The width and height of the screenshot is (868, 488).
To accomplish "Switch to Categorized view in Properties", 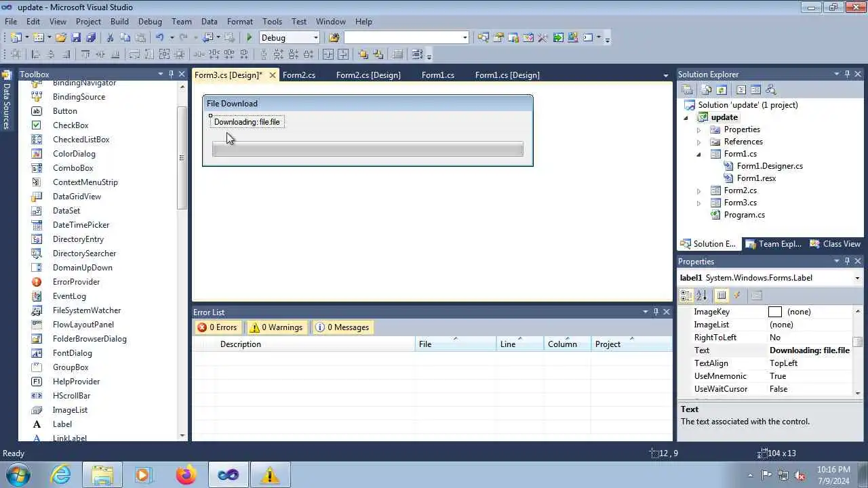I will (686, 296).
